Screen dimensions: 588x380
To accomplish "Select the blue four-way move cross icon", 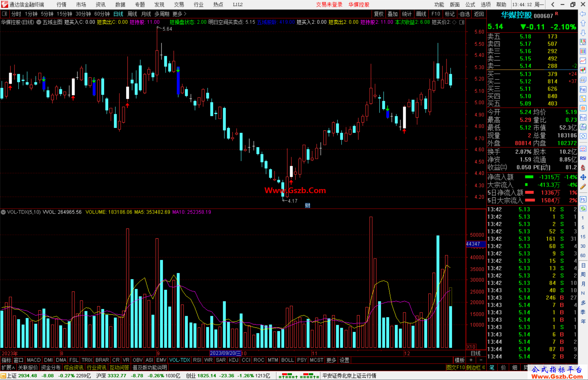I will coord(583,177).
